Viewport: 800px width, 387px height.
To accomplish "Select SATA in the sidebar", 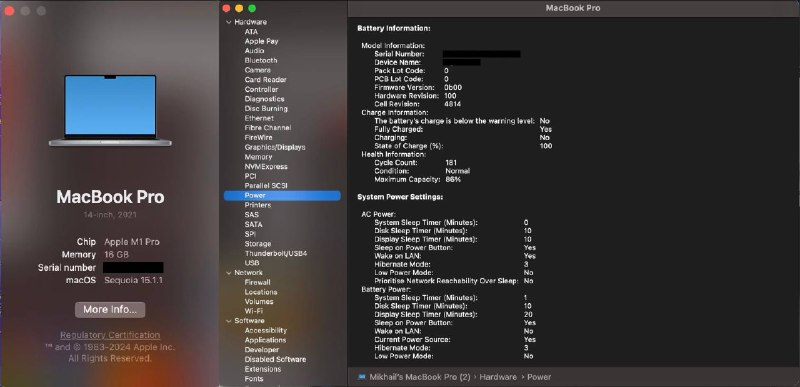I will (254, 224).
